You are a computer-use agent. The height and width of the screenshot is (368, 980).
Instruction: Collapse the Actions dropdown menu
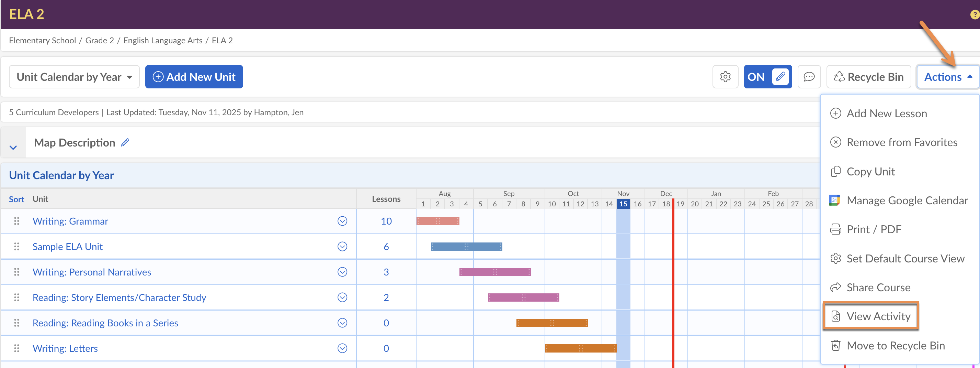click(x=947, y=77)
